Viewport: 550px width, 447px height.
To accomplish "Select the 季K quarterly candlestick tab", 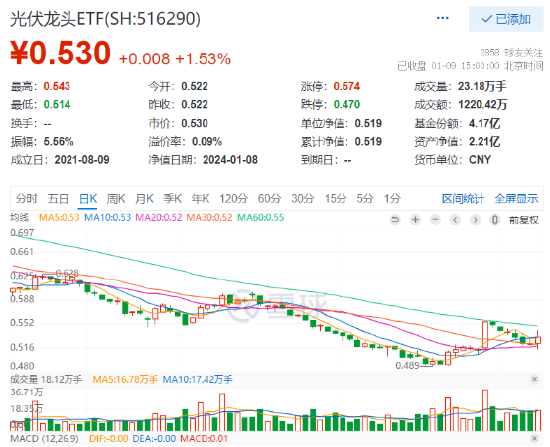I will coord(172,199).
